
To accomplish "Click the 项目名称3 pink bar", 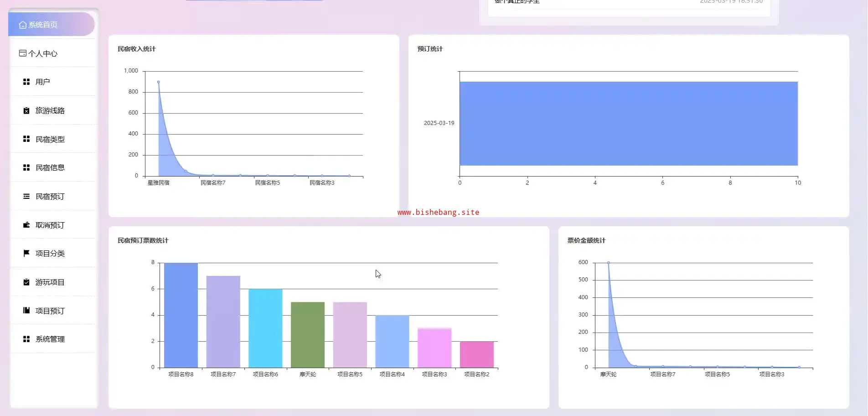I will pos(434,348).
